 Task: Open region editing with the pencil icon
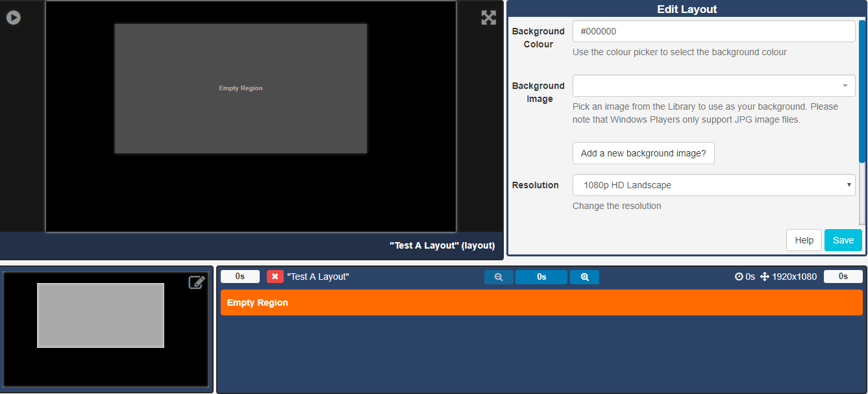point(197,282)
